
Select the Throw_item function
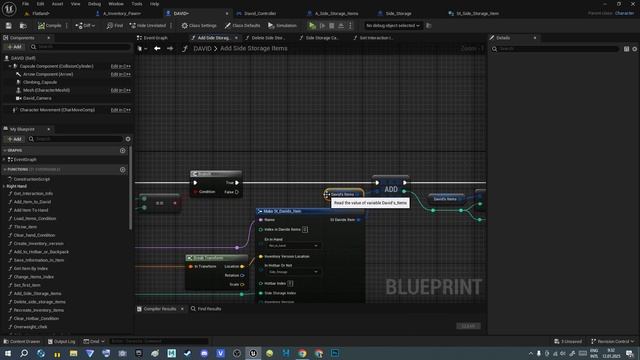(25, 227)
